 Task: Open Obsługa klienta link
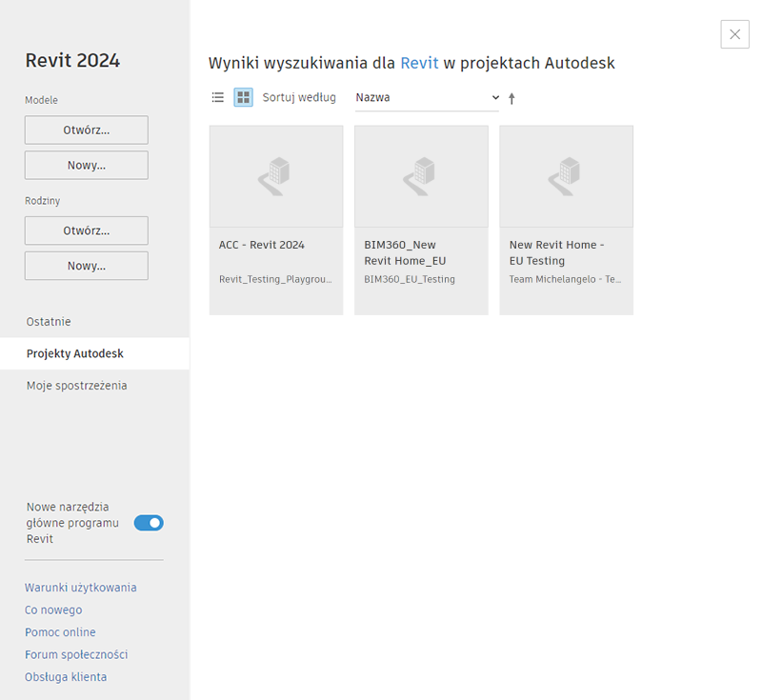tap(66, 677)
